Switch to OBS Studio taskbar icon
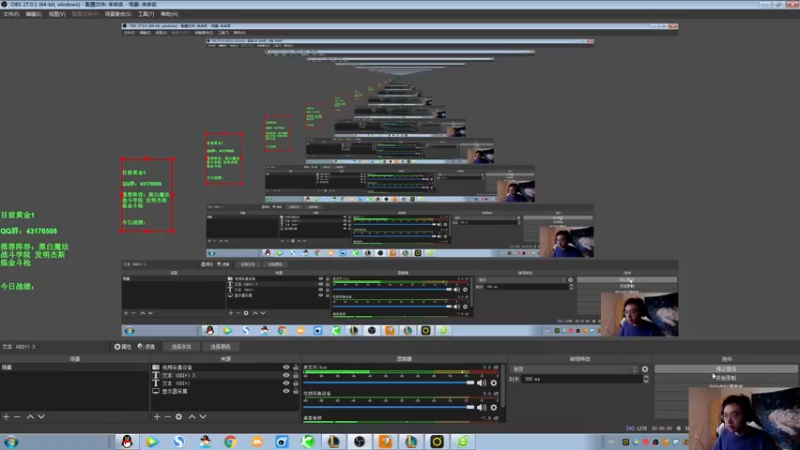Image resolution: width=800 pixels, height=450 pixels. pyautogui.click(x=360, y=441)
